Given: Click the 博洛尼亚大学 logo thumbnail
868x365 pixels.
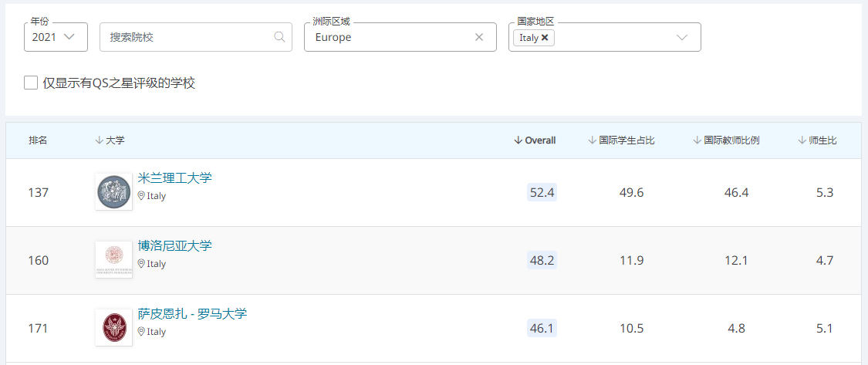Looking at the screenshot, I should [x=113, y=259].
